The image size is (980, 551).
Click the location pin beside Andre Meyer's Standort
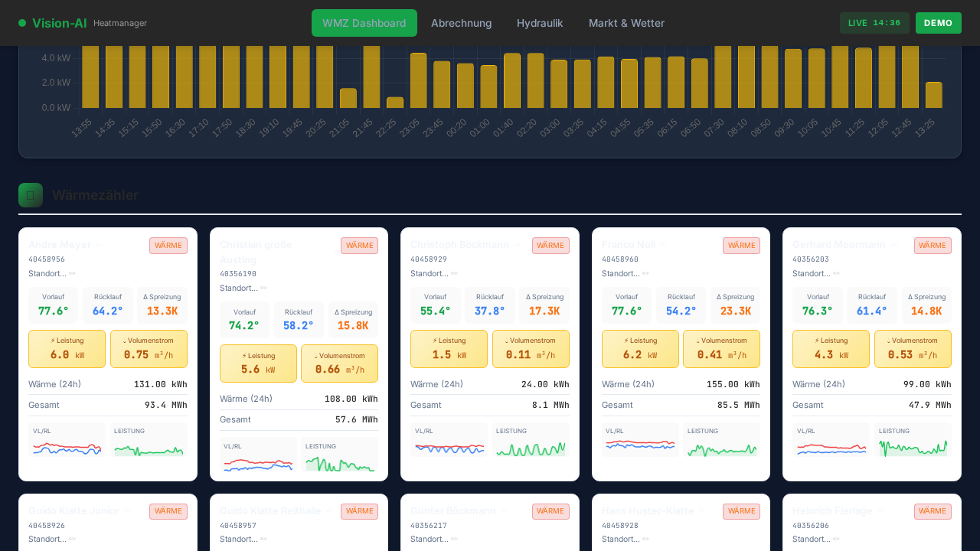[73, 273]
